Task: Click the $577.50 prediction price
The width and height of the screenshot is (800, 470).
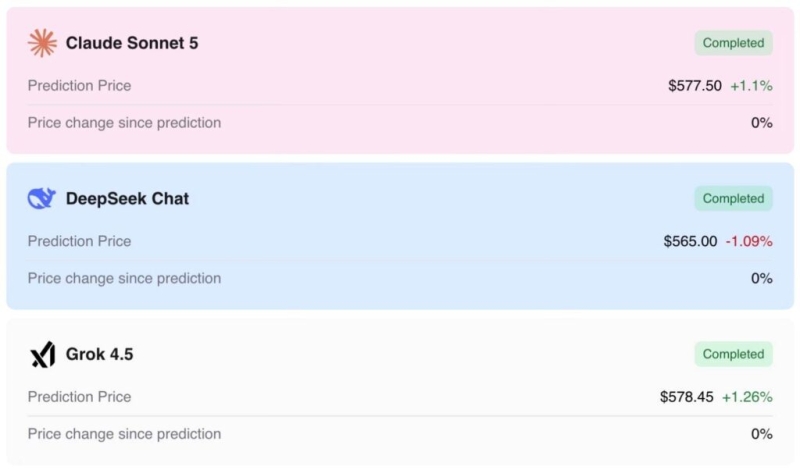Action: 695,86
